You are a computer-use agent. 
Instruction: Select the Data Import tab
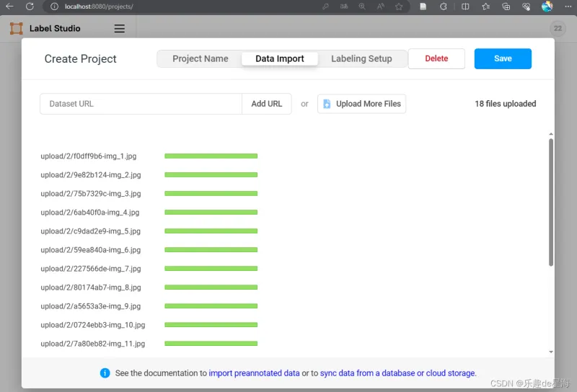[x=280, y=59]
